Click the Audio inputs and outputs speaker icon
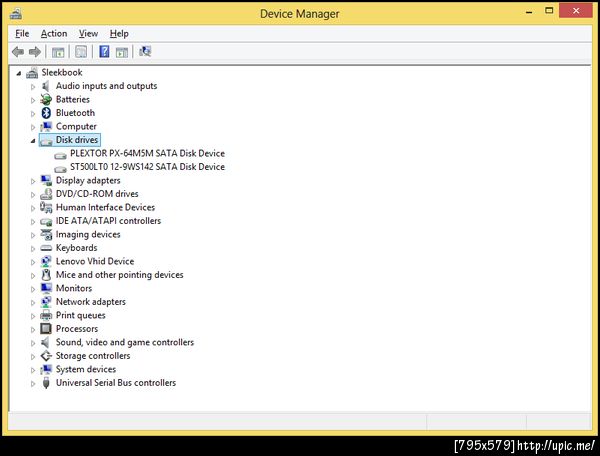 46,86
